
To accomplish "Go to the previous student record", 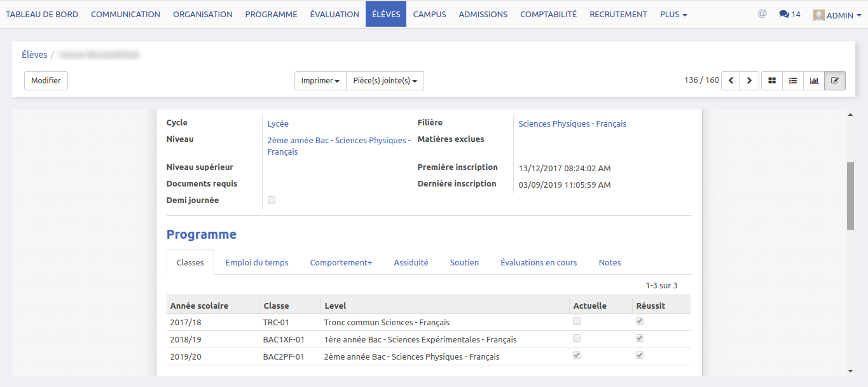I will (x=731, y=81).
